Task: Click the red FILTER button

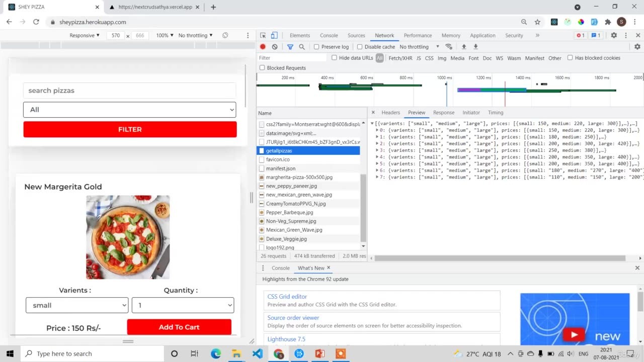Action: pos(130,129)
